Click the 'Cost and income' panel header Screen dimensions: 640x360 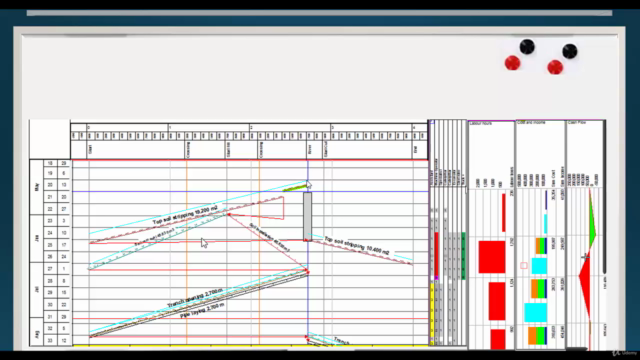[531, 122]
